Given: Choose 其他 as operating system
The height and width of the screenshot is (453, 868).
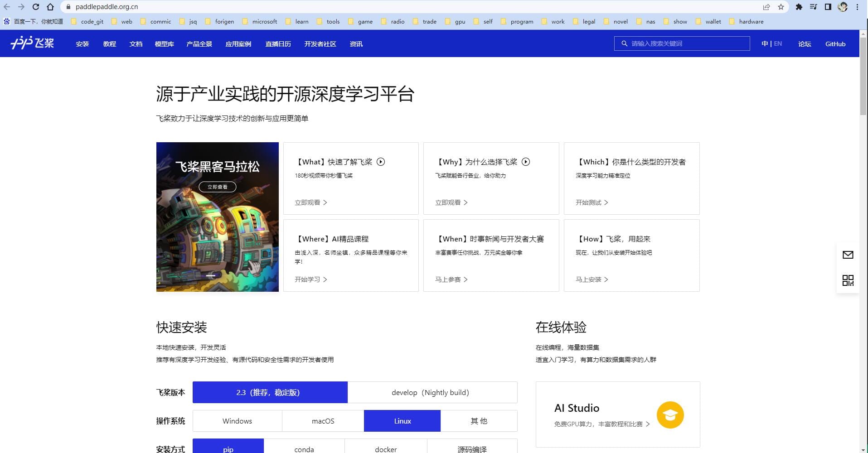Looking at the screenshot, I should (x=479, y=421).
